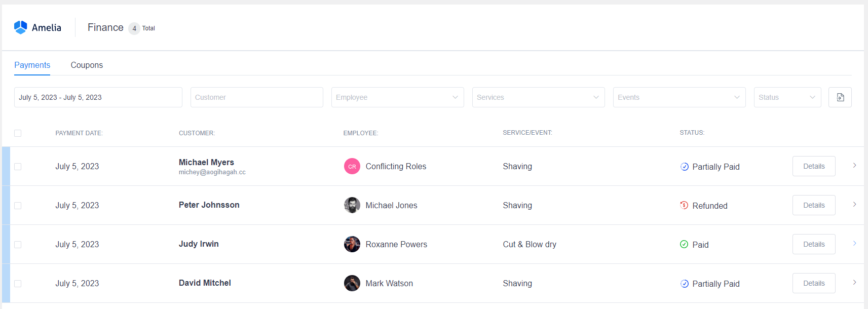Select the Payments tab
The height and width of the screenshot is (309, 868).
pyautogui.click(x=32, y=65)
